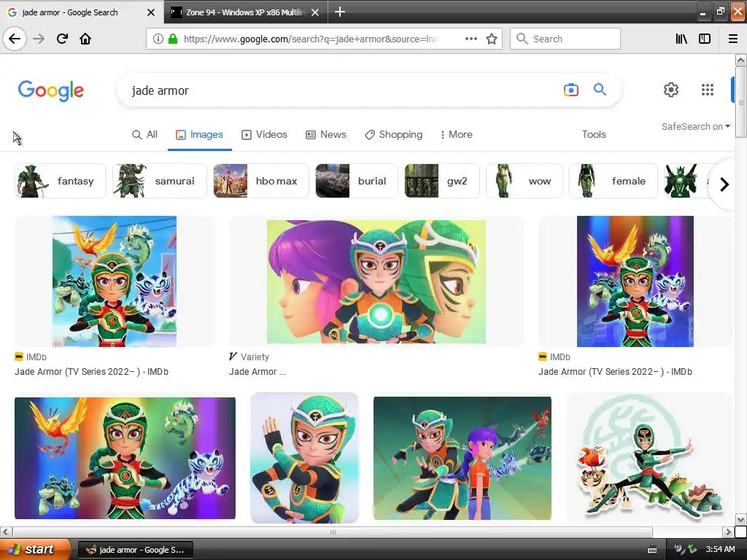Open the thumbnail with purple-haired girl jumping
This screenshot has width=747, height=560.
tap(462, 458)
